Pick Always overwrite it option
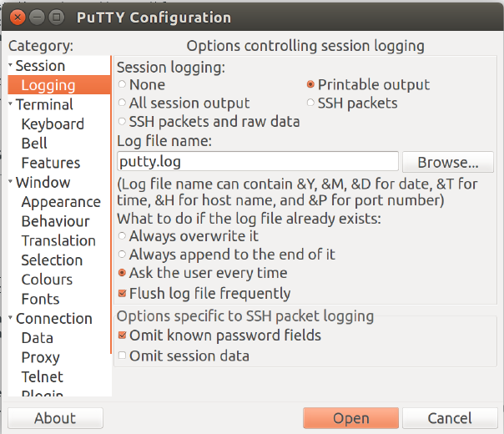Viewport: 504px width, 434px height. (x=123, y=236)
